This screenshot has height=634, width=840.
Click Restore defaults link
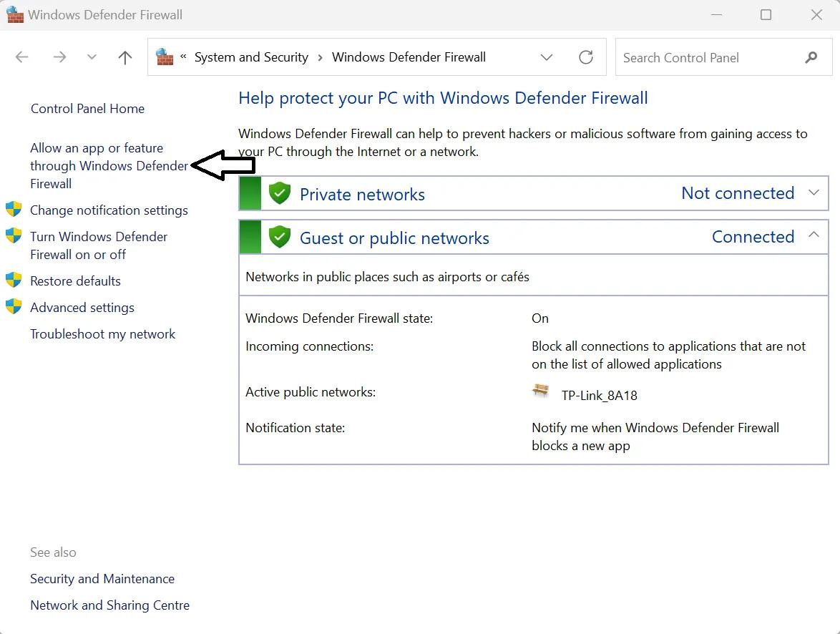[76, 281]
